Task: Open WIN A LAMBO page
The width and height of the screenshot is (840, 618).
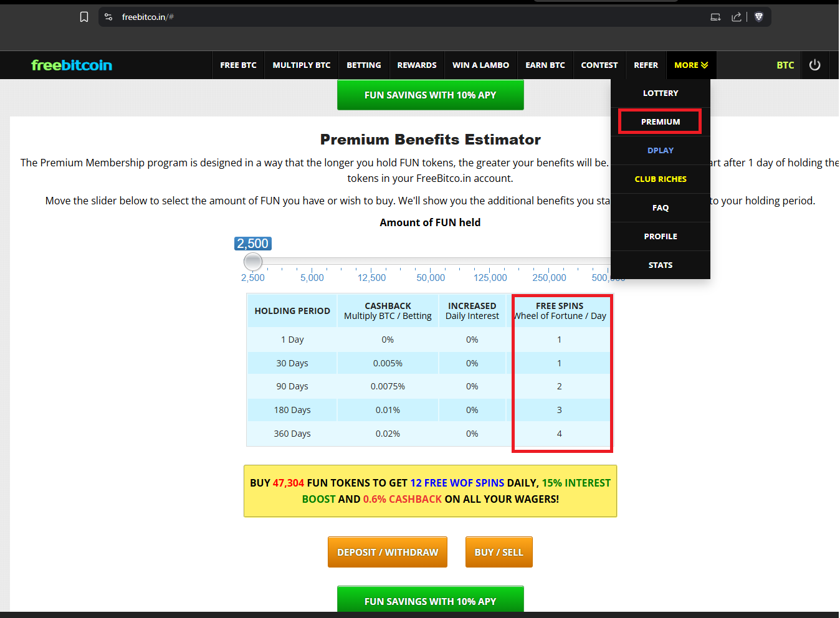Action: tap(480, 65)
